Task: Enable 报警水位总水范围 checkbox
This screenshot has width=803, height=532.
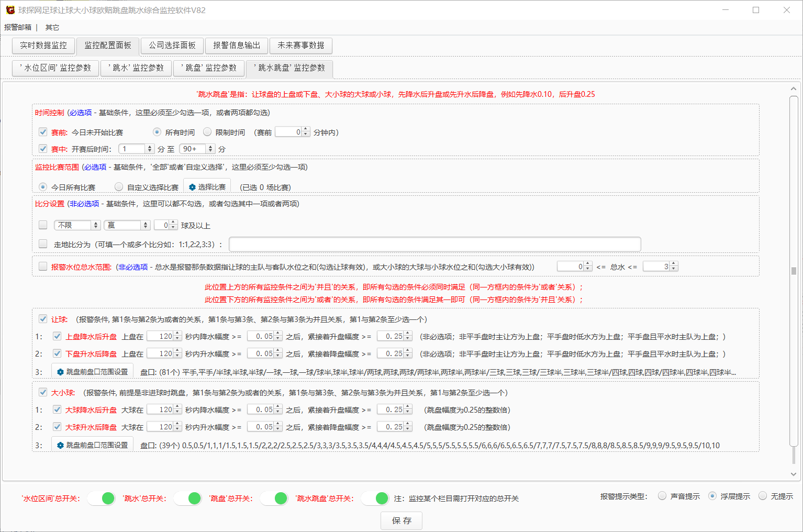Action: (43, 266)
